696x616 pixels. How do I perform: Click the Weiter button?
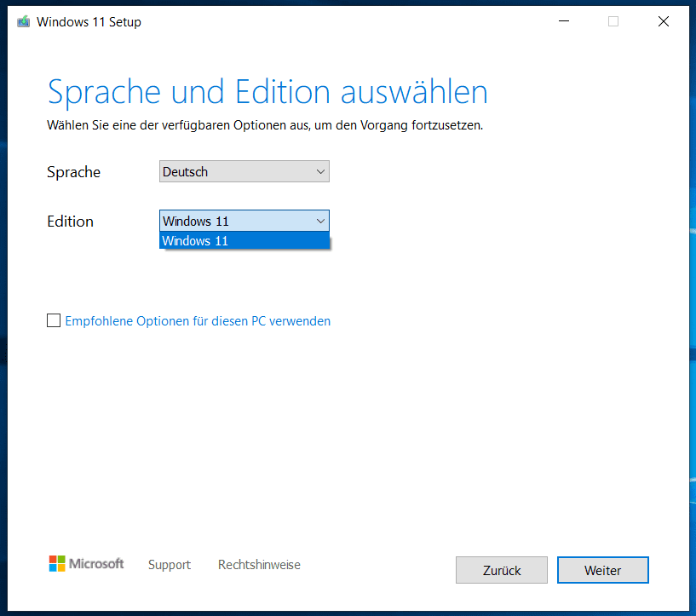click(603, 570)
